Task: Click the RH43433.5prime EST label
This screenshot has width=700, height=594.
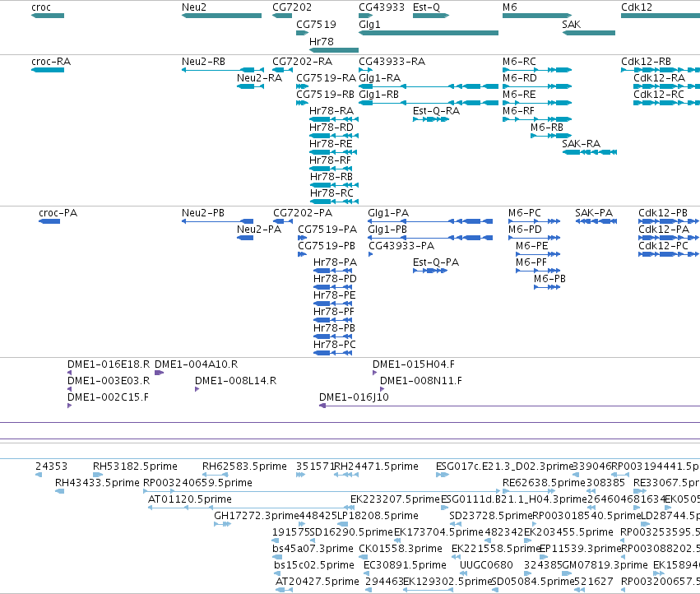Action: [x=97, y=483]
